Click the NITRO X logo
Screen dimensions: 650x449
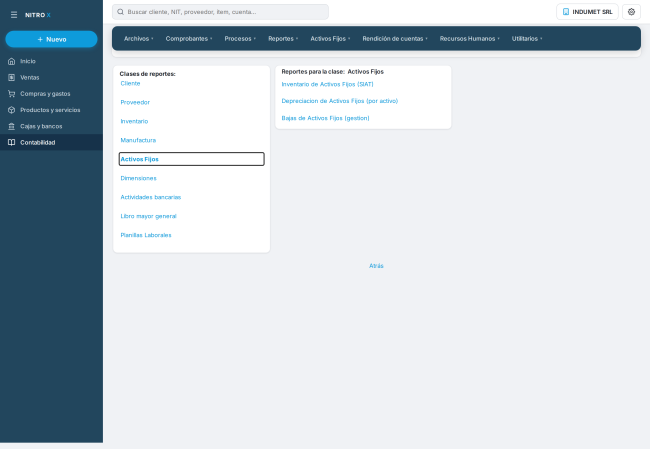click(38, 15)
